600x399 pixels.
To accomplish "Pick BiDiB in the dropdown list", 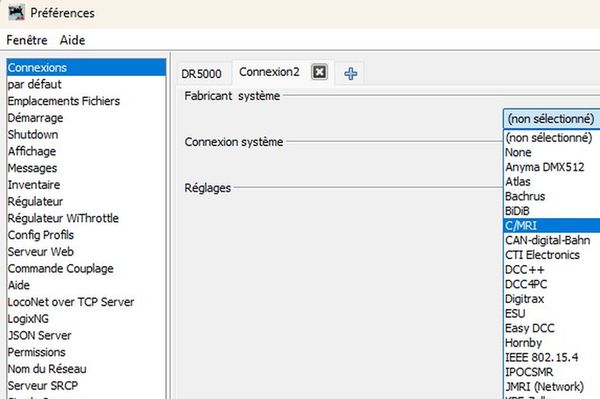I will [x=551, y=211].
